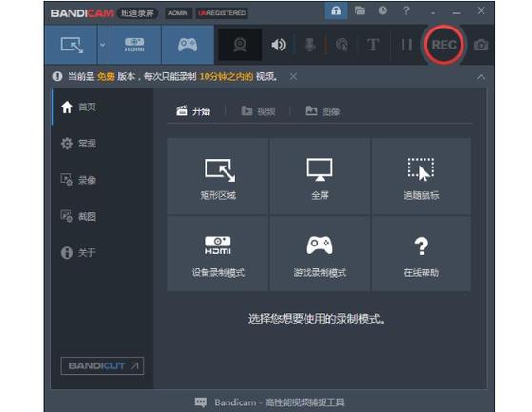Screen dimensions: 532x412
Task: Switch to the 视频 videos tab
Action: (x=258, y=111)
